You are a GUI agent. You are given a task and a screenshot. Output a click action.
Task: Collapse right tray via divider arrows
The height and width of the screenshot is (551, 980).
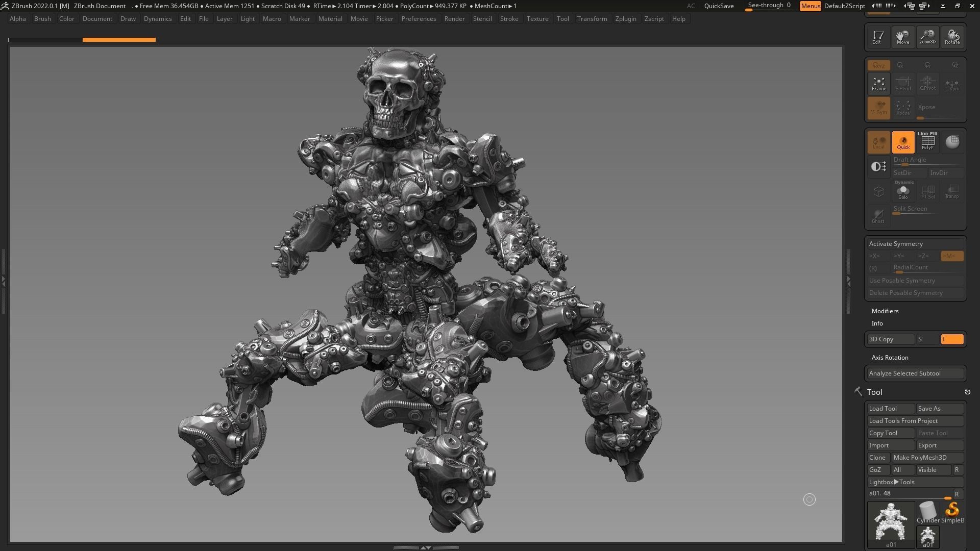pos(848,281)
